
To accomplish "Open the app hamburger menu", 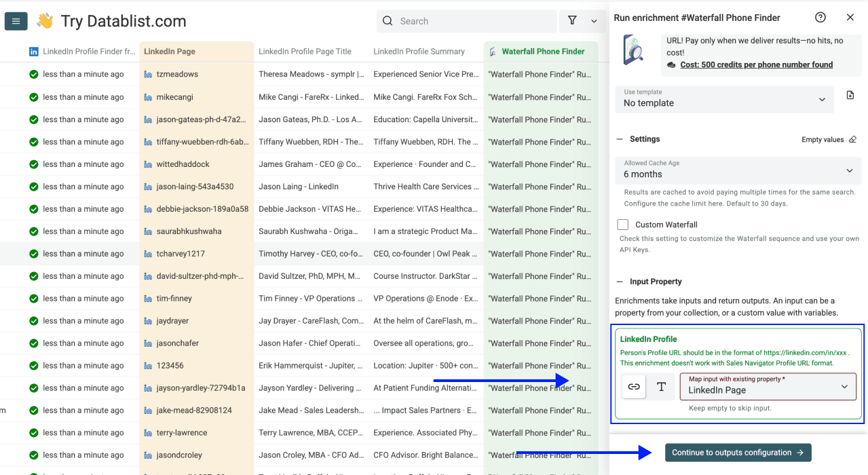I will click(x=16, y=20).
